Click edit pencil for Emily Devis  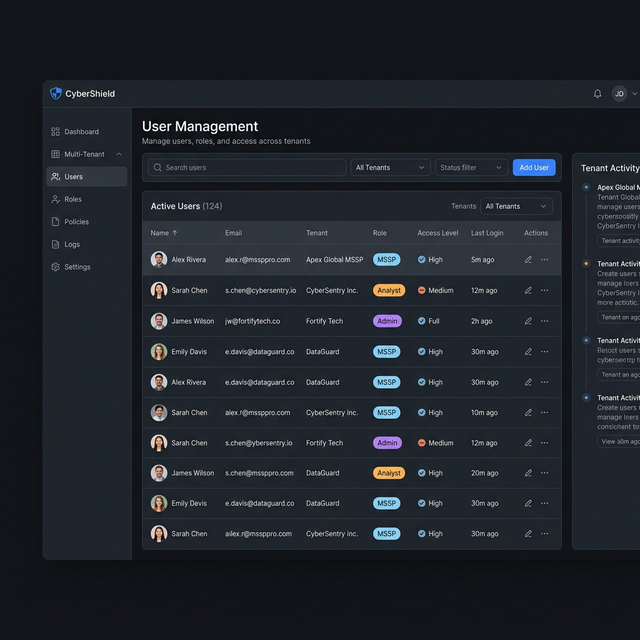[x=528, y=503]
